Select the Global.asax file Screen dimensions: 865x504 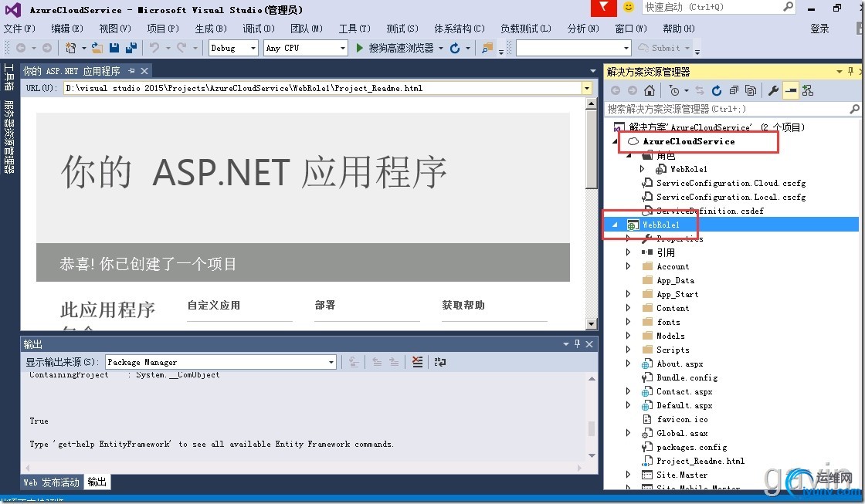(x=683, y=434)
